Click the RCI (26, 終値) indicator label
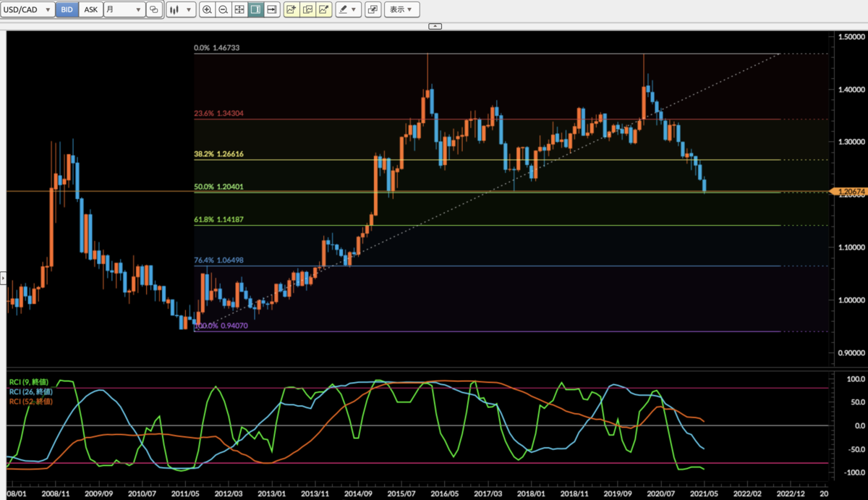This screenshot has width=868, height=500. click(x=30, y=391)
